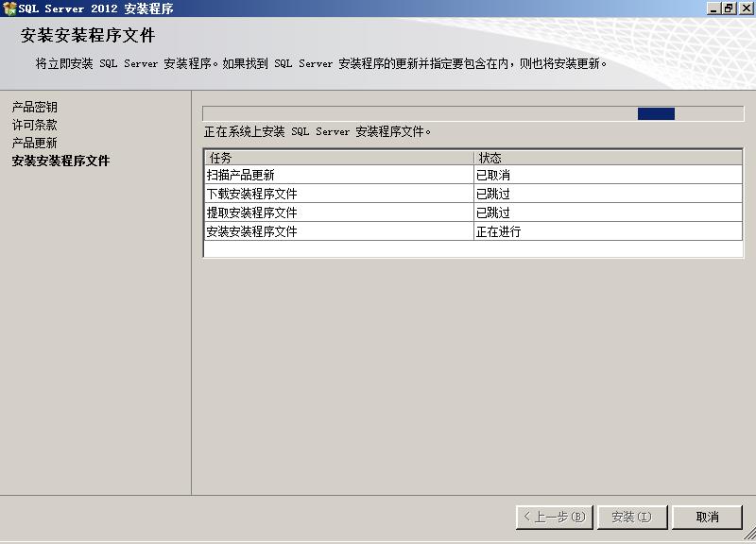Image resolution: width=756 pixels, height=544 pixels.
Task: Click the SQL Server 2012 title bar icon
Action: (x=9, y=8)
